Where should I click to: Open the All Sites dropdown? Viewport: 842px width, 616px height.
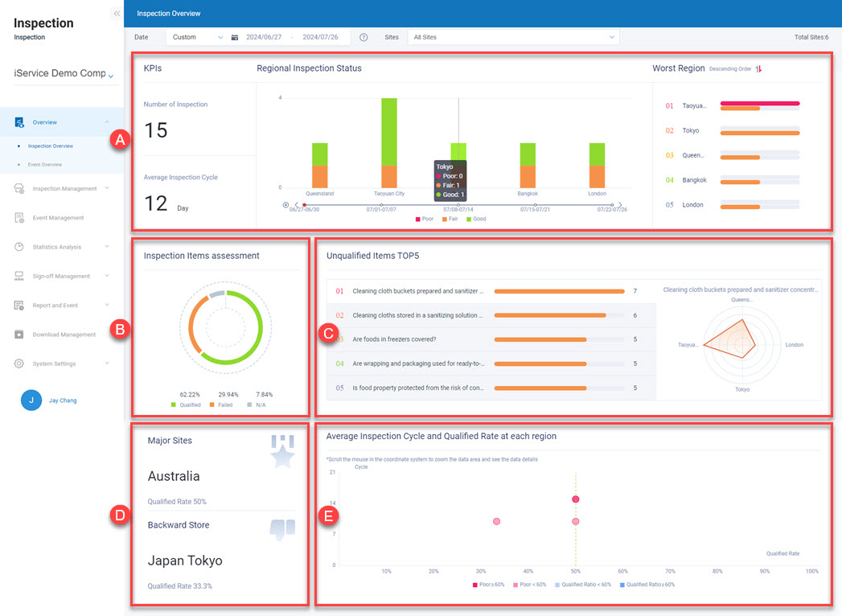[513, 37]
